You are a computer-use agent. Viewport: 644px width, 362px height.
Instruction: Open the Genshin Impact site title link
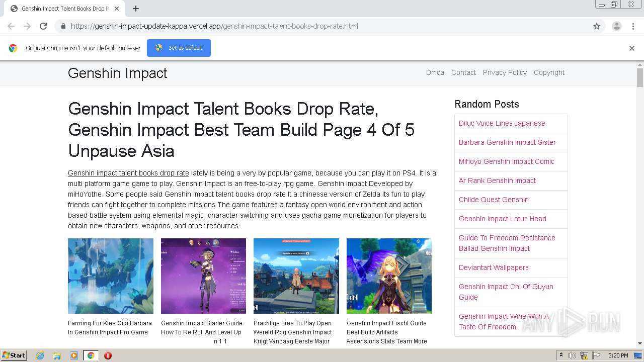117,73
